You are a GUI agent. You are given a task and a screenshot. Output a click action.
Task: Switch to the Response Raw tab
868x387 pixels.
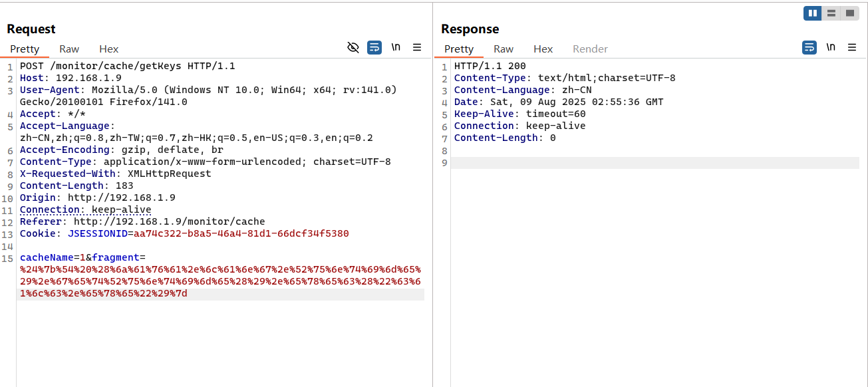pos(504,49)
